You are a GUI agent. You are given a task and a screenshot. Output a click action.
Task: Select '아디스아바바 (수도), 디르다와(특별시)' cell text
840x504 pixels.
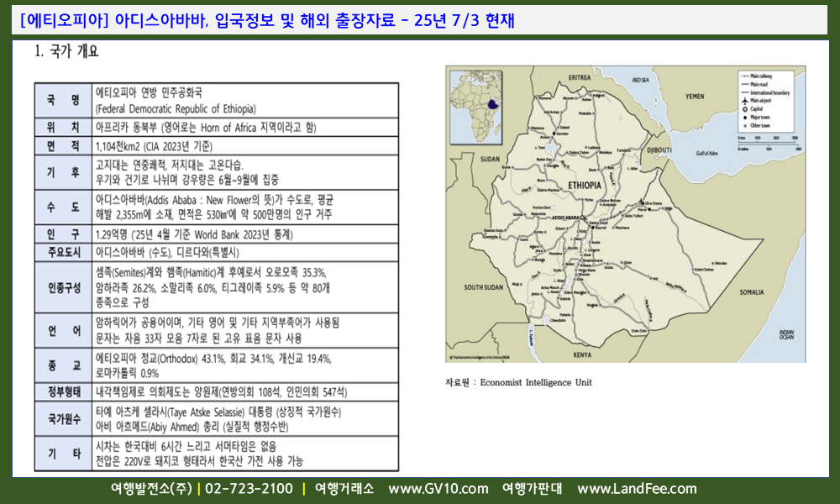(x=167, y=252)
